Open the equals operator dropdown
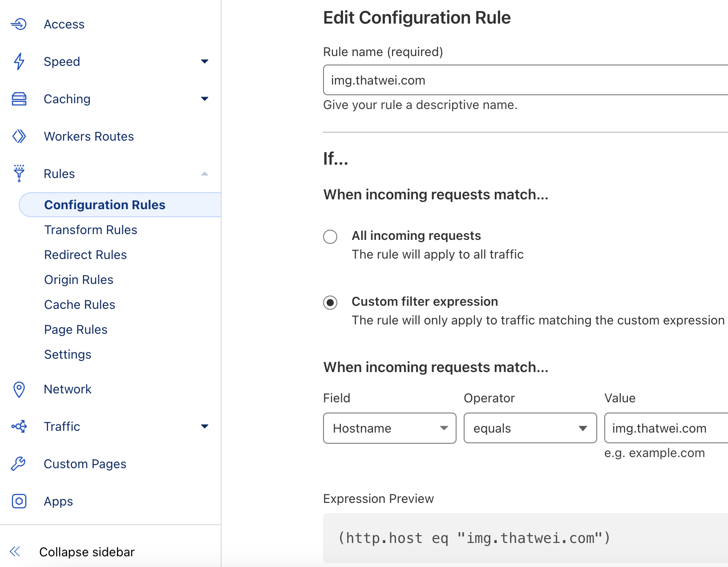 (530, 428)
